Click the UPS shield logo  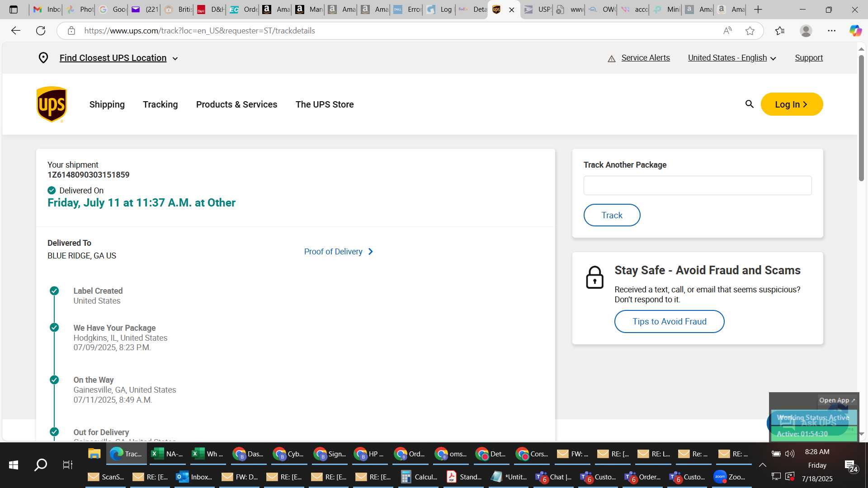tap(52, 104)
